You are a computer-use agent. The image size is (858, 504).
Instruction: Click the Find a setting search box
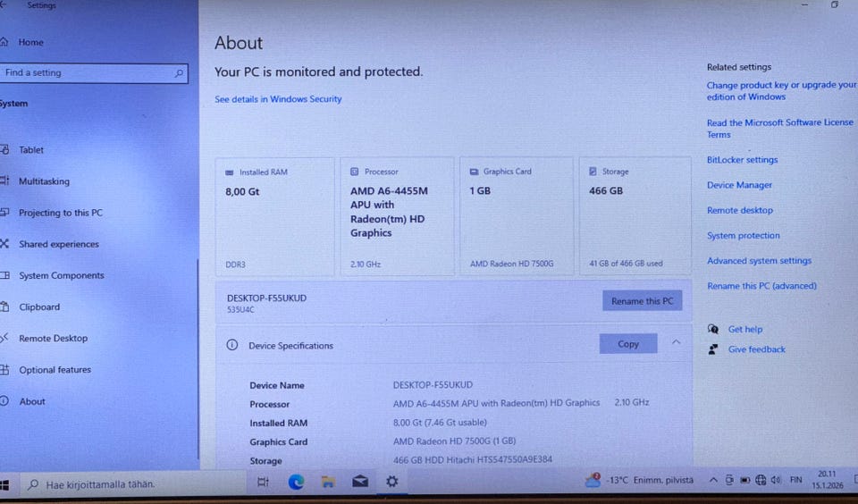[x=93, y=73]
